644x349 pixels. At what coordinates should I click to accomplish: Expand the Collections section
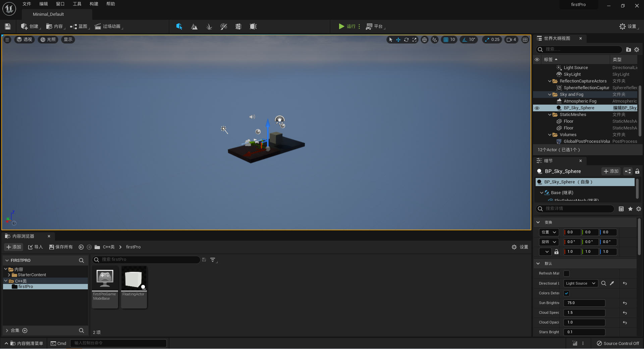tap(7, 331)
